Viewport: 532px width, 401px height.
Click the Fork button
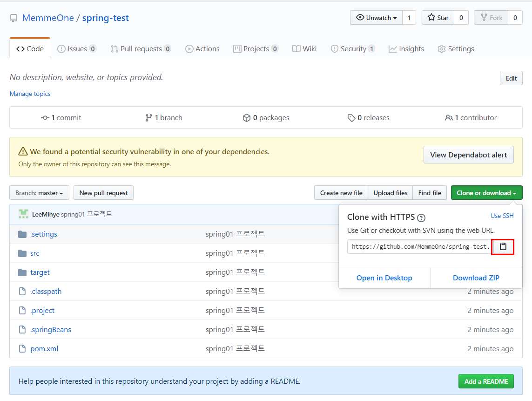(x=491, y=18)
